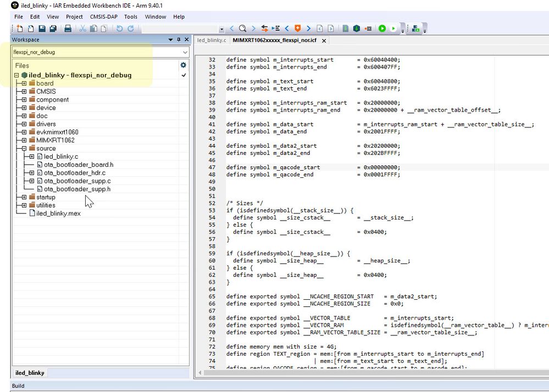Screen dimensions: 549x392
Task: Click the Go To line icon
Action: tap(276, 29)
